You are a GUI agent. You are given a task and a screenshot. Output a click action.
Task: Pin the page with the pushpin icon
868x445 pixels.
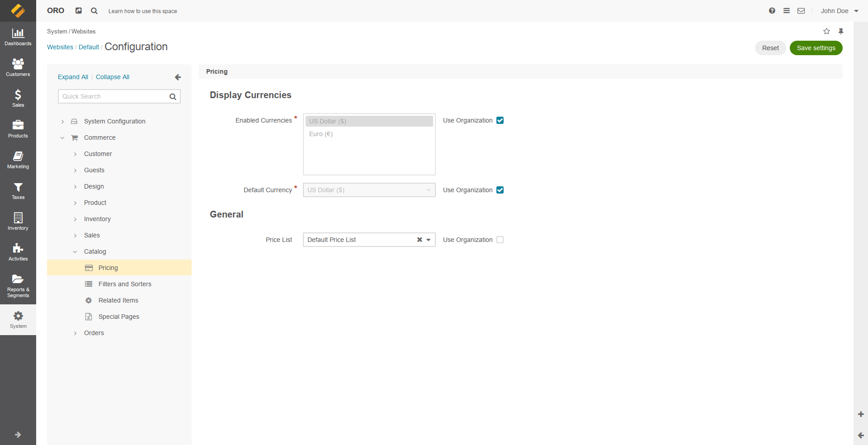pyautogui.click(x=841, y=31)
